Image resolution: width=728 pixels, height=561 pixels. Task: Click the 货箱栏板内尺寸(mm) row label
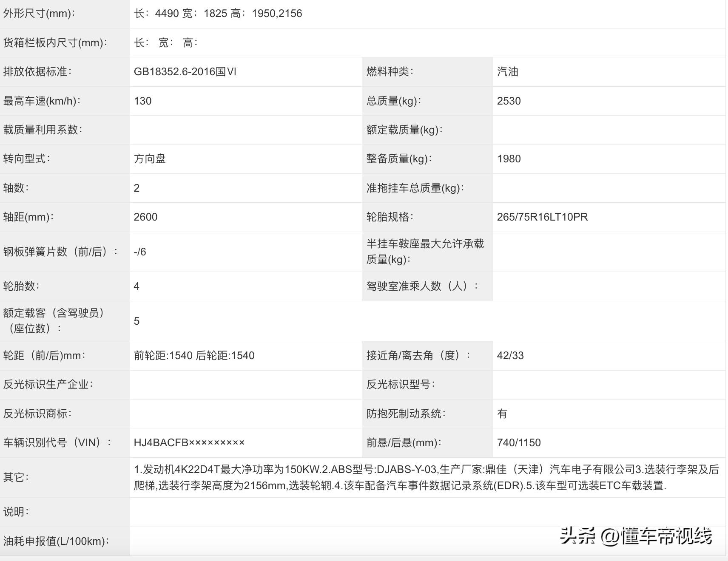coord(55,43)
